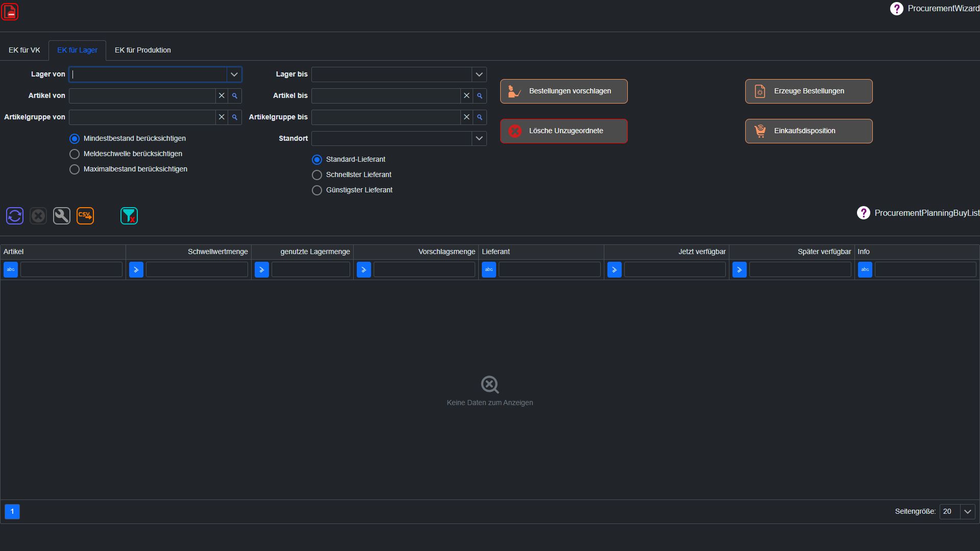Open Einkaufsdisposition button
Screen dimensions: 980x551
pos(809,131)
